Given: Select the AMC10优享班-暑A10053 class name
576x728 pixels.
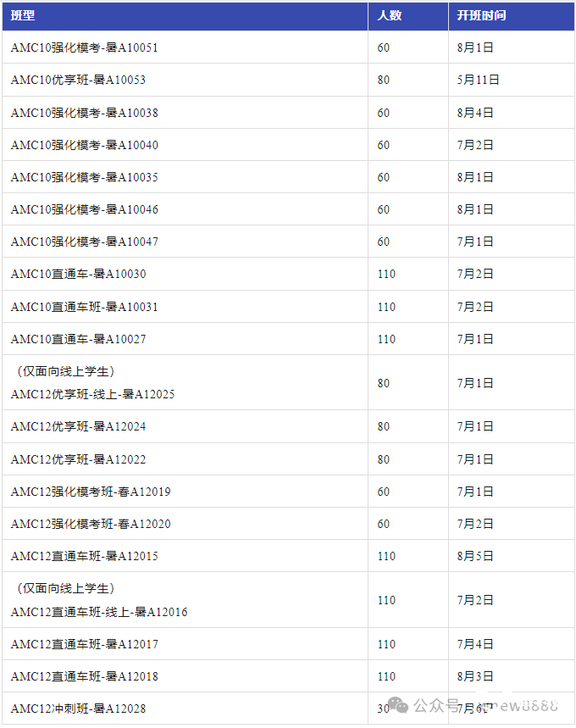Looking at the screenshot, I should point(78,80).
